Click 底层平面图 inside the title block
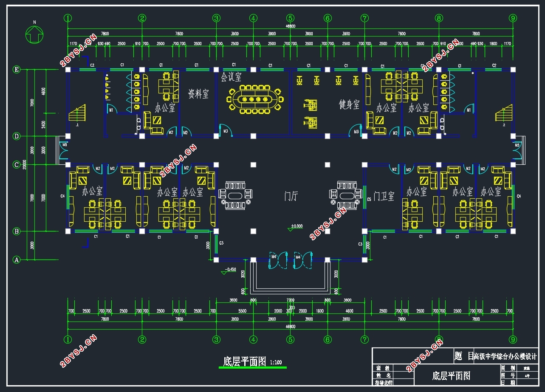545x392 pixels. (x=451, y=375)
